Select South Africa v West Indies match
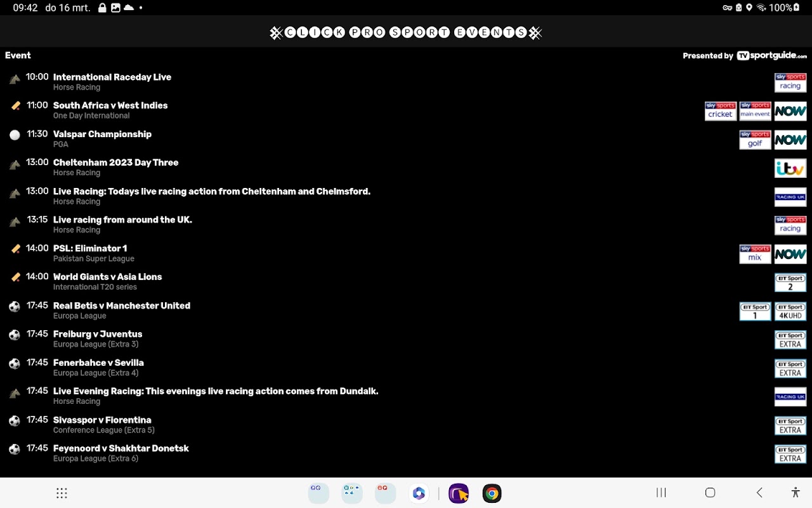This screenshot has height=508, width=812. (x=406, y=110)
